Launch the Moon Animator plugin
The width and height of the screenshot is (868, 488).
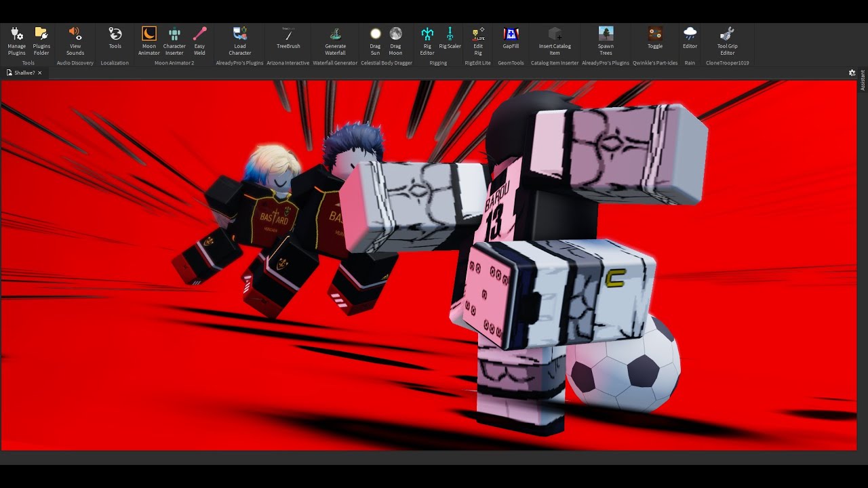[x=149, y=41]
